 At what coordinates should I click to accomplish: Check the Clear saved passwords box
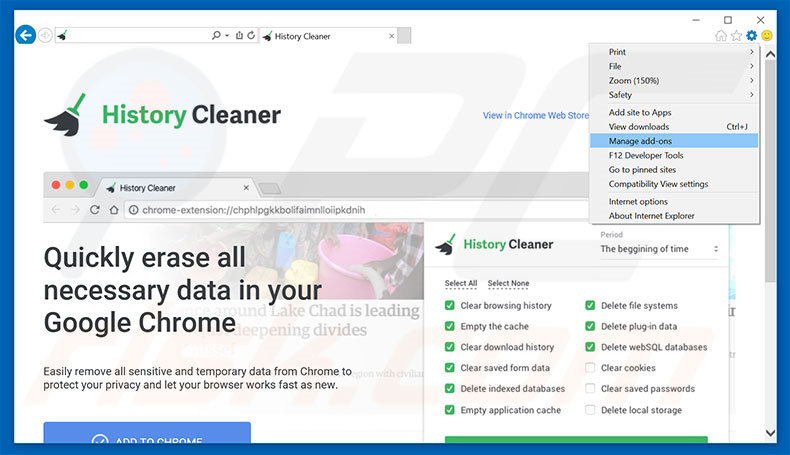pyautogui.click(x=590, y=388)
